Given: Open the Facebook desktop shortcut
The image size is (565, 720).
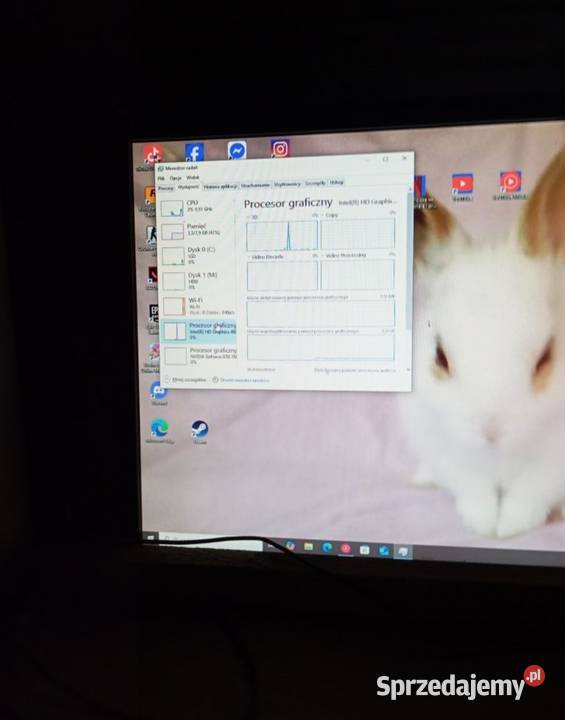Looking at the screenshot, I should 194,153.
